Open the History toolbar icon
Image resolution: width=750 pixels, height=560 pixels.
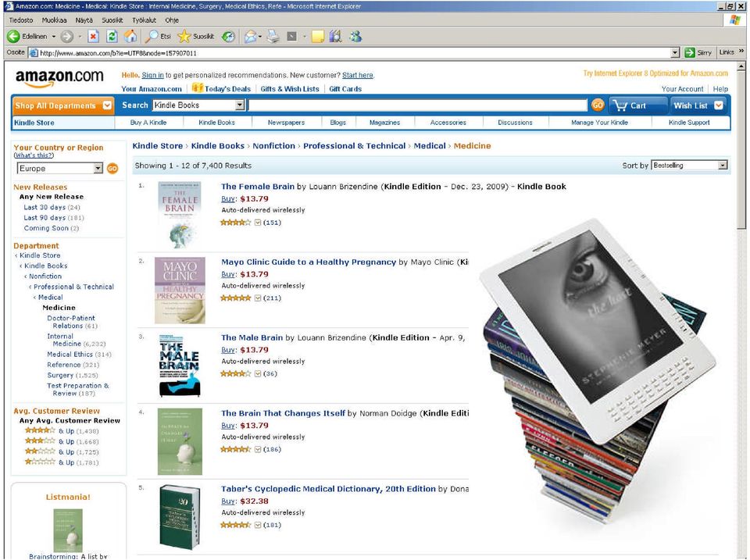tap(229, 37)
